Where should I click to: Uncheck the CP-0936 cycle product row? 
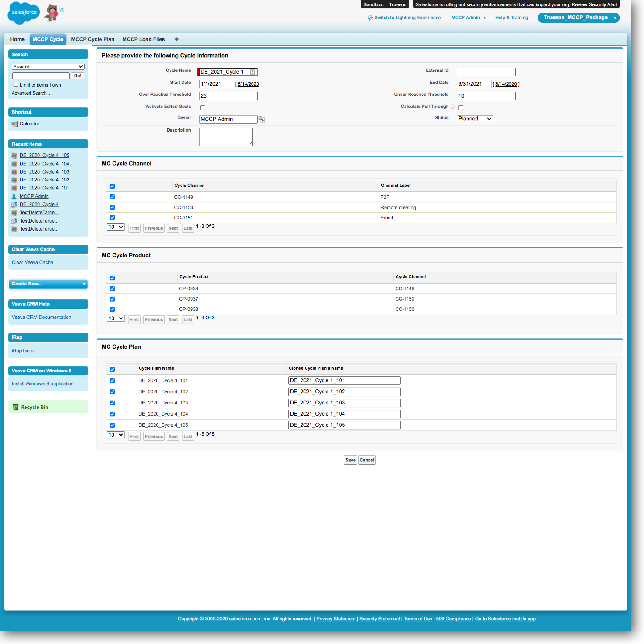pos(112,289)
